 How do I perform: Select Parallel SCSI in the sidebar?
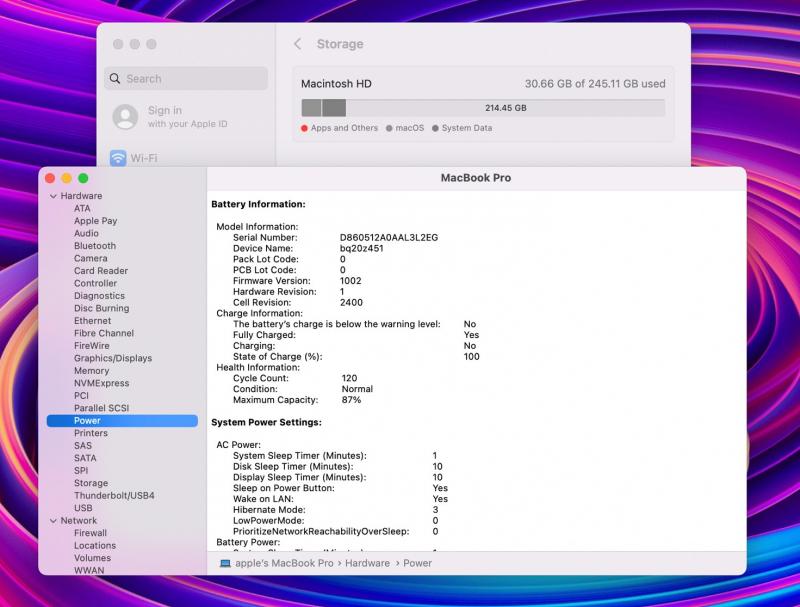pyautogui.click(x=102, y=408)
